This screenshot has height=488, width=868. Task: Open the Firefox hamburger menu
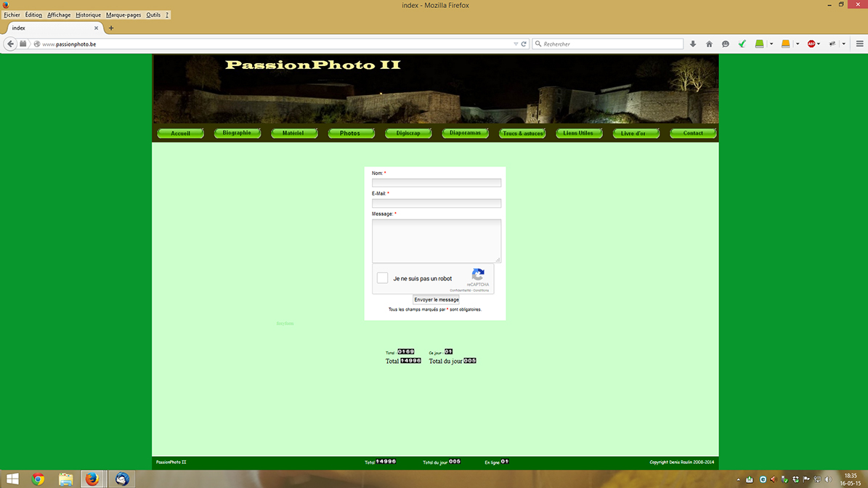coord(859,44)
